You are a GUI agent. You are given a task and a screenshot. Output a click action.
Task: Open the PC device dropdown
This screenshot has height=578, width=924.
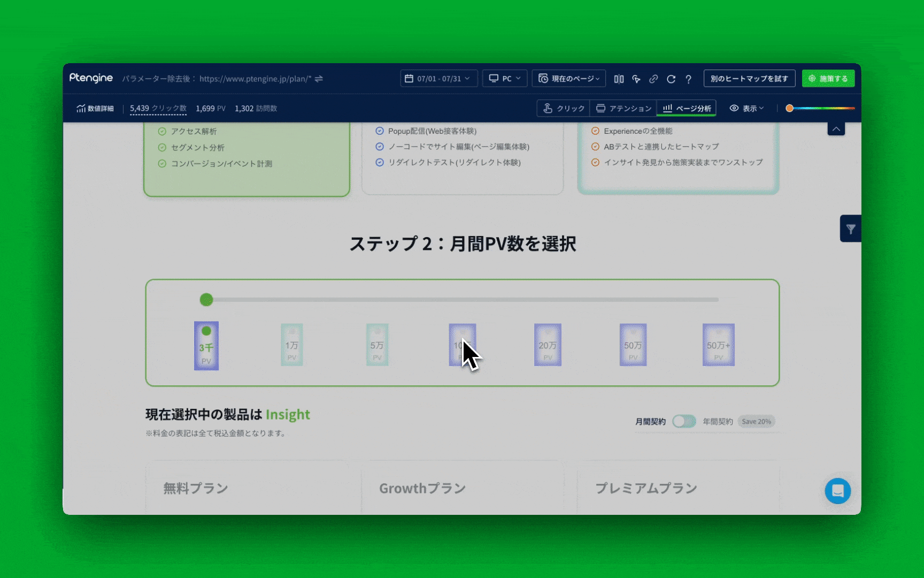click(505, 79)
